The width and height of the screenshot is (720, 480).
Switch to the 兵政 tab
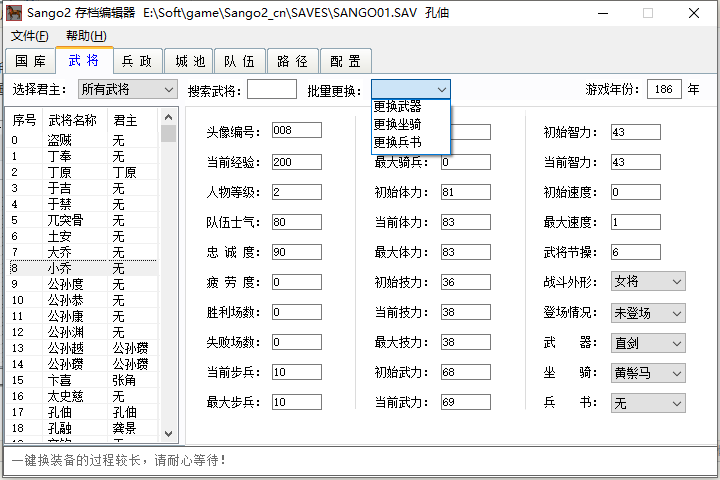tap(136, 61)
